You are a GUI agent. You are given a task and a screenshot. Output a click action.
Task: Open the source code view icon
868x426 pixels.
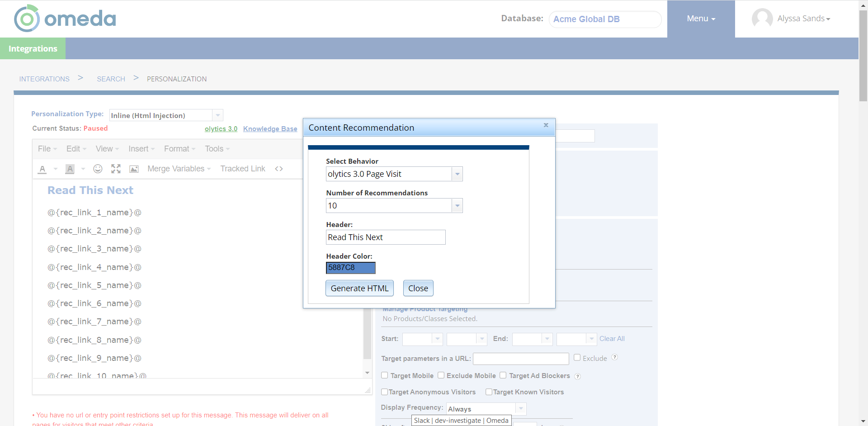click(x=279, y=169)
